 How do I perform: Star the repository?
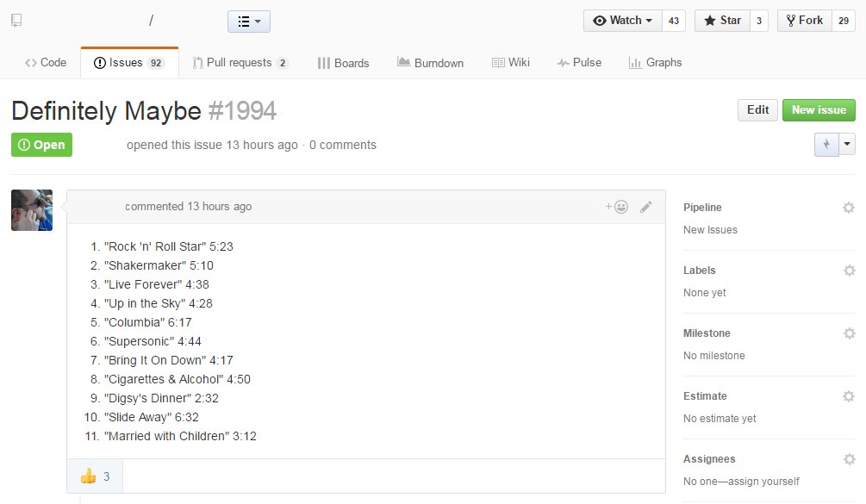[722, 21]
